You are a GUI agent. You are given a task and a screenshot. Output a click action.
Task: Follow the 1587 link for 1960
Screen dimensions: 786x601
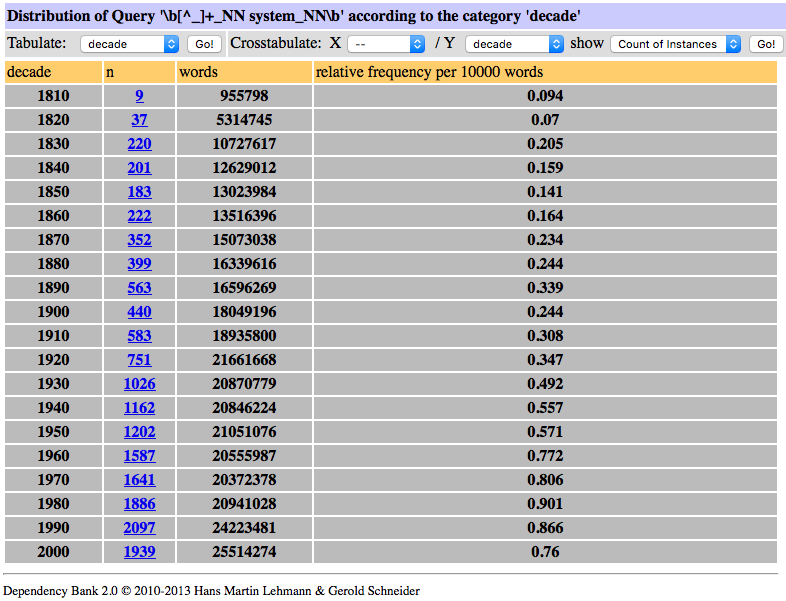140,456
